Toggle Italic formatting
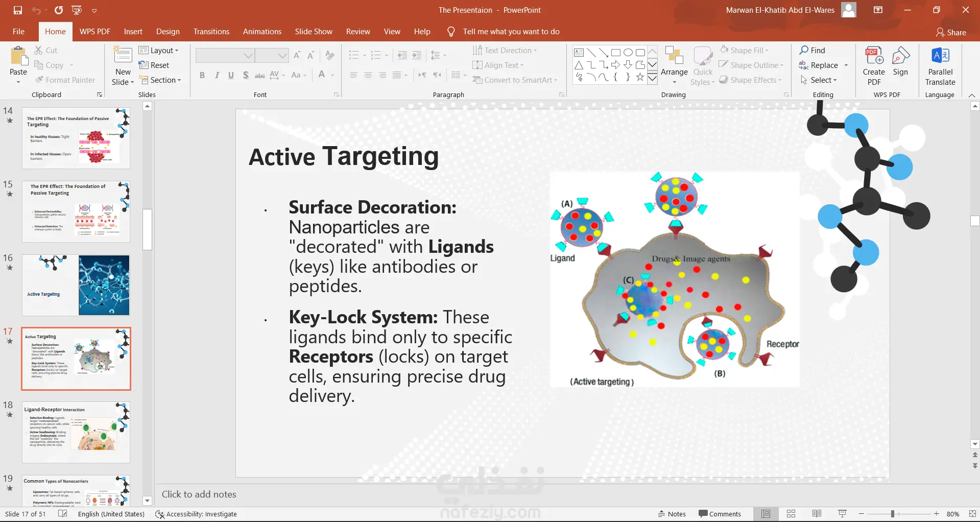Screen dimensions: 980x522 217,75
